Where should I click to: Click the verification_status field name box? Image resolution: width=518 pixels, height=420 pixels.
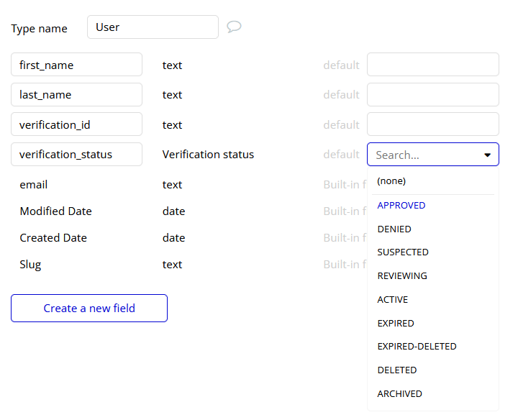point(76,155)
